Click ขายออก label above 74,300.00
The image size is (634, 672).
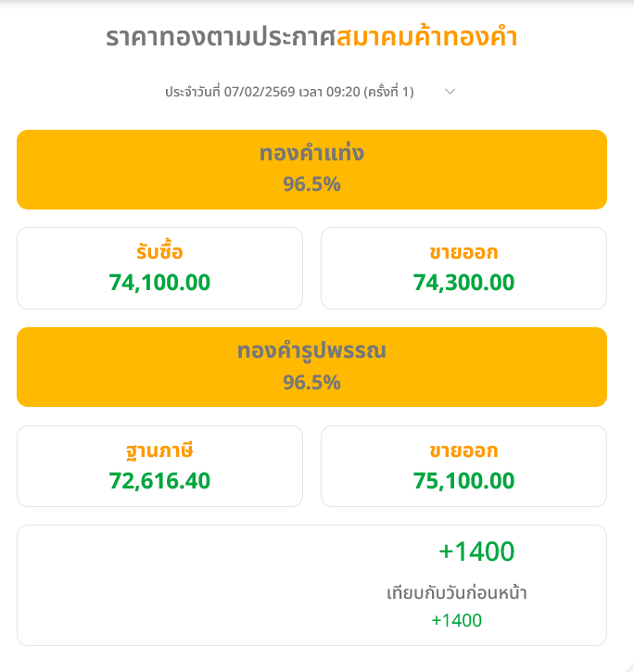point(463,252)
